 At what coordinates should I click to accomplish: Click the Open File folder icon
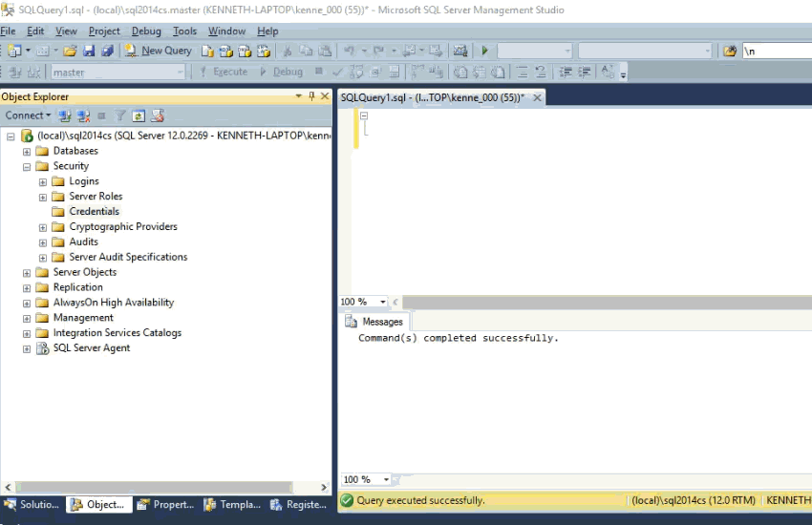(x=70, y=51)
